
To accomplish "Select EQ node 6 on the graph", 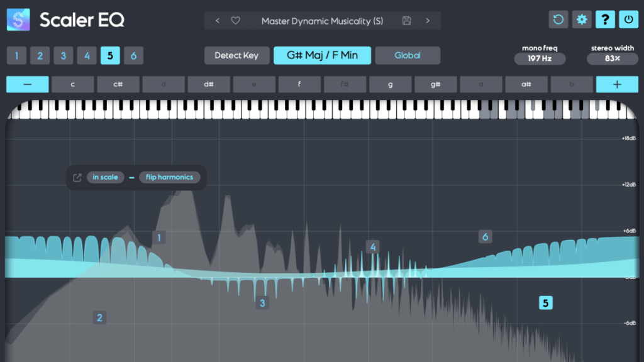I will (x=486, y=237).
